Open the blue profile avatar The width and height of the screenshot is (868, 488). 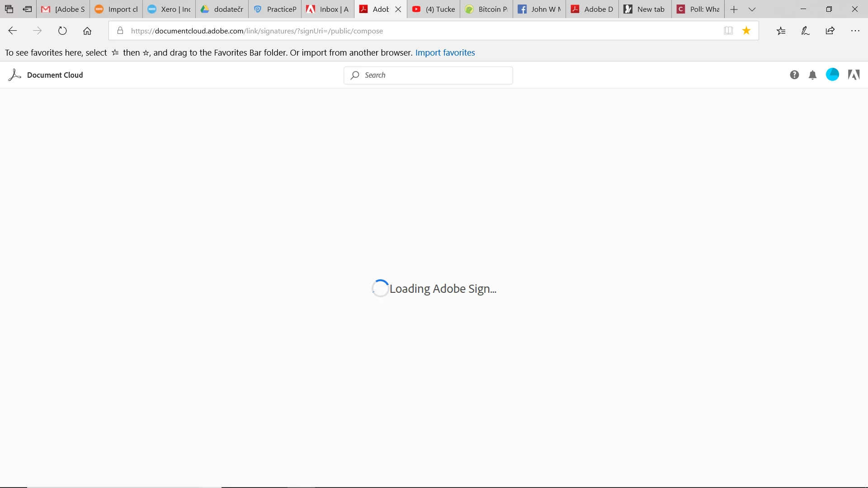pos(832,75)
